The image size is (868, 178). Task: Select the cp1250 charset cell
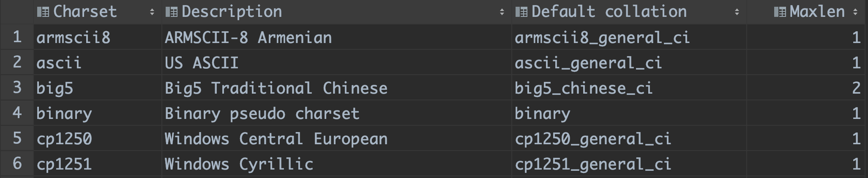(x=64, y=139)
